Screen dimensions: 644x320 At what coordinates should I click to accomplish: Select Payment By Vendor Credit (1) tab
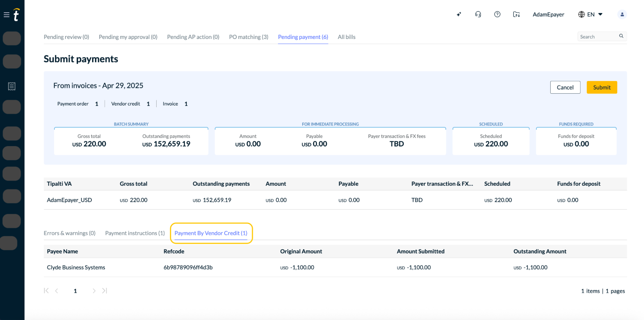point(211,233)
